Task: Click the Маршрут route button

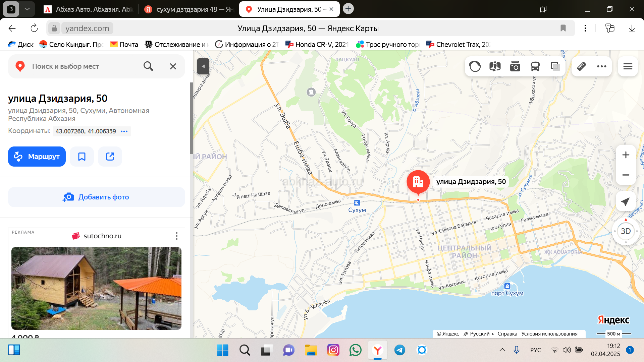Action: click(37, 157)
